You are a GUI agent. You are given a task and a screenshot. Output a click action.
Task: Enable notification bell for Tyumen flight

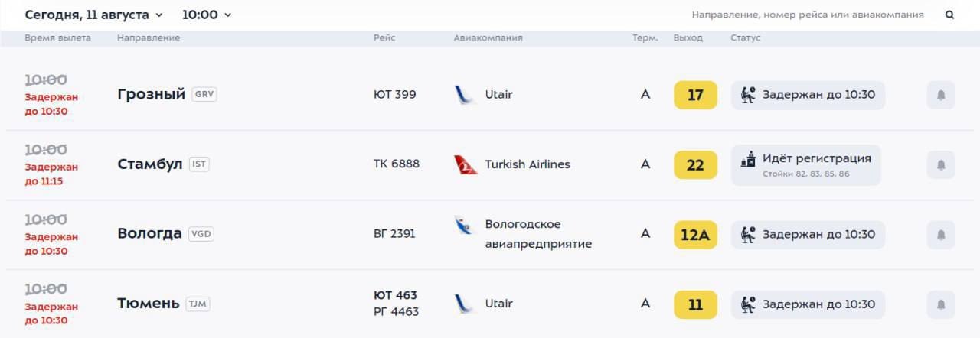941,304
